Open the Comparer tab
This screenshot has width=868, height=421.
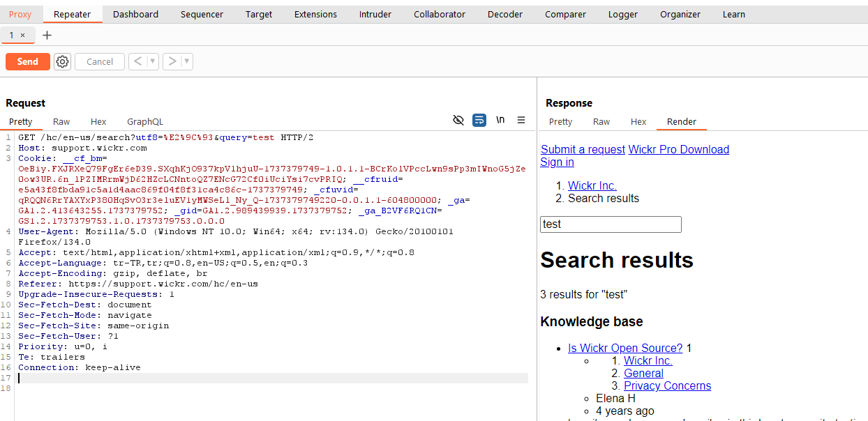point(565,14)
